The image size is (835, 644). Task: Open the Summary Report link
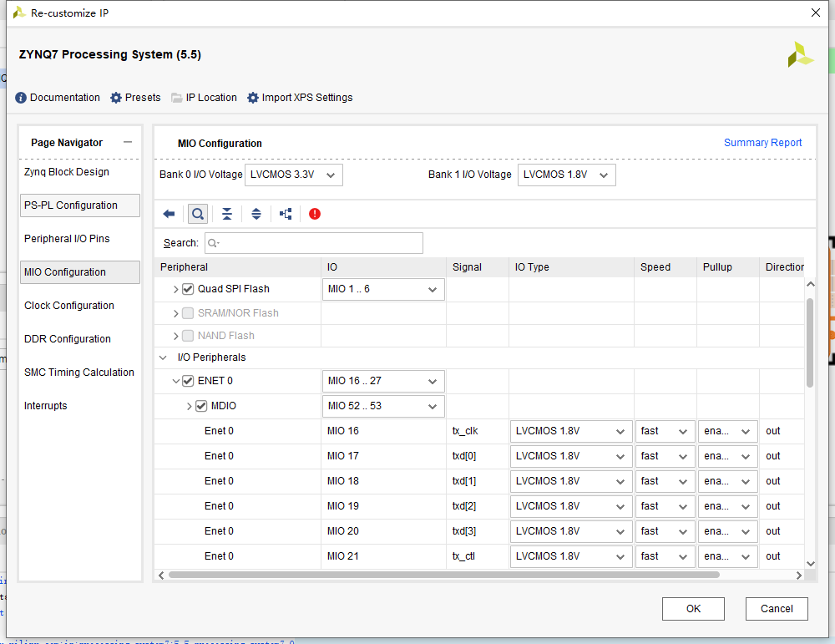(x=762, y=143)
